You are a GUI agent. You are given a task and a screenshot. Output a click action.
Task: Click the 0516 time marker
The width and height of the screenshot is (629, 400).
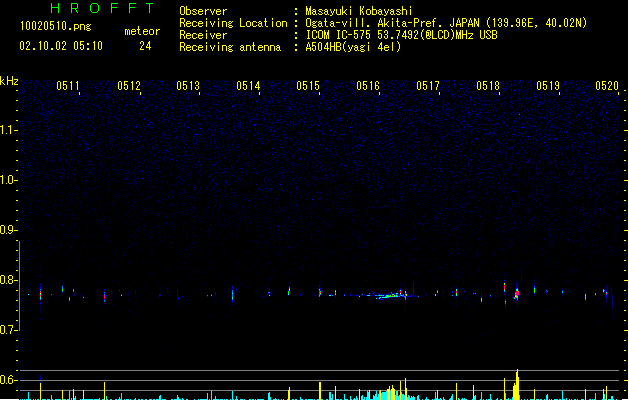(x=368, y=85)
